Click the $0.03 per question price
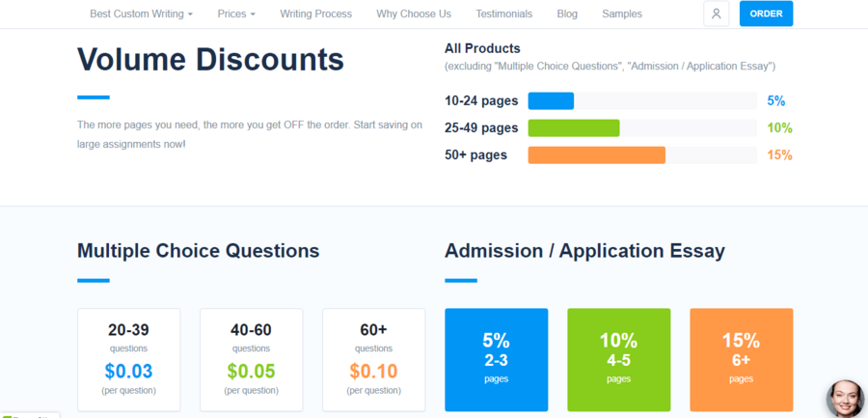The width and height of the screenshot is (868, 418). 128,371
